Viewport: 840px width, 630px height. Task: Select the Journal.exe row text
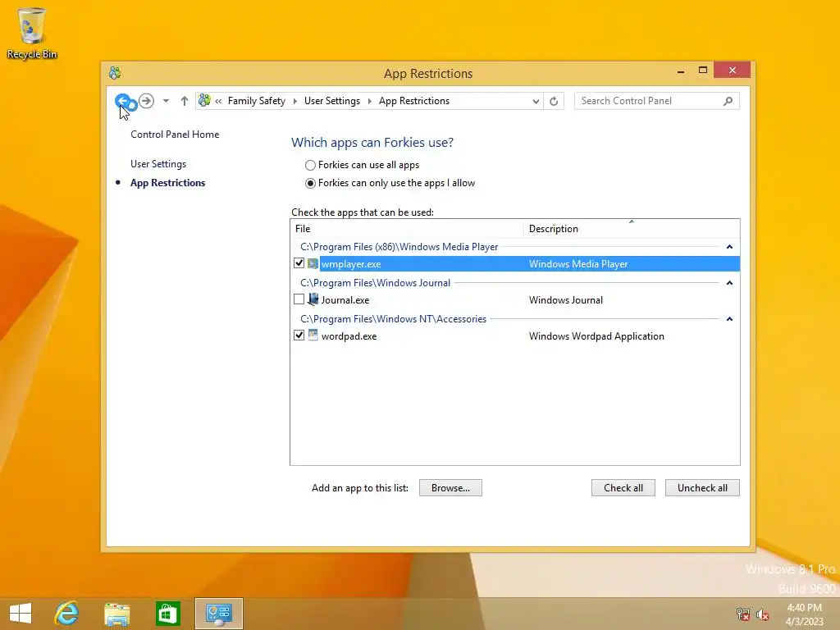(345, 300)
